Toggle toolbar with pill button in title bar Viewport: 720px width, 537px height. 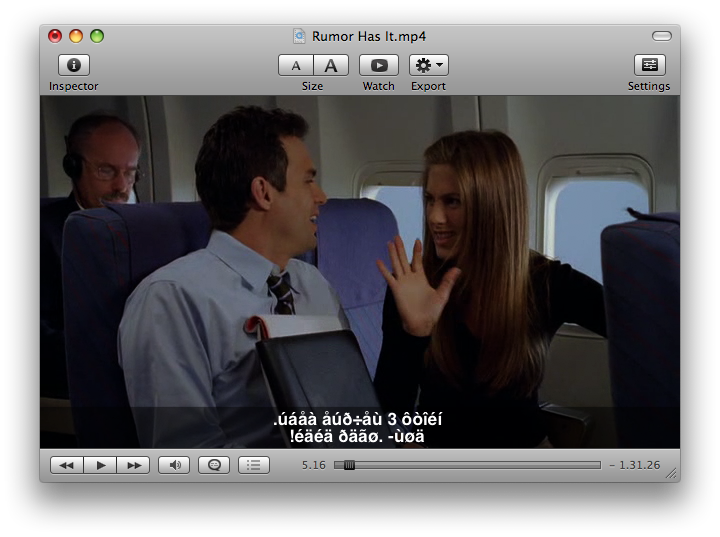click(661, 36)
